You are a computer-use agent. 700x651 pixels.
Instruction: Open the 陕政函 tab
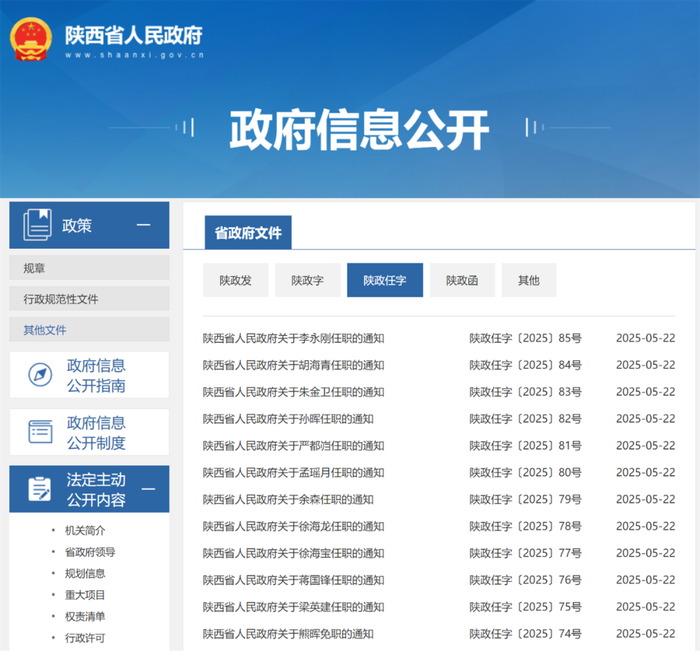pyautogui.click(x=462, y=281)
